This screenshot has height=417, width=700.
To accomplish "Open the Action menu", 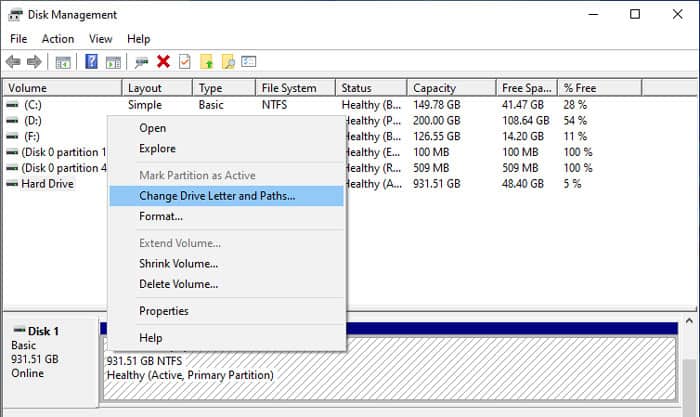I will tap(58, 39).
